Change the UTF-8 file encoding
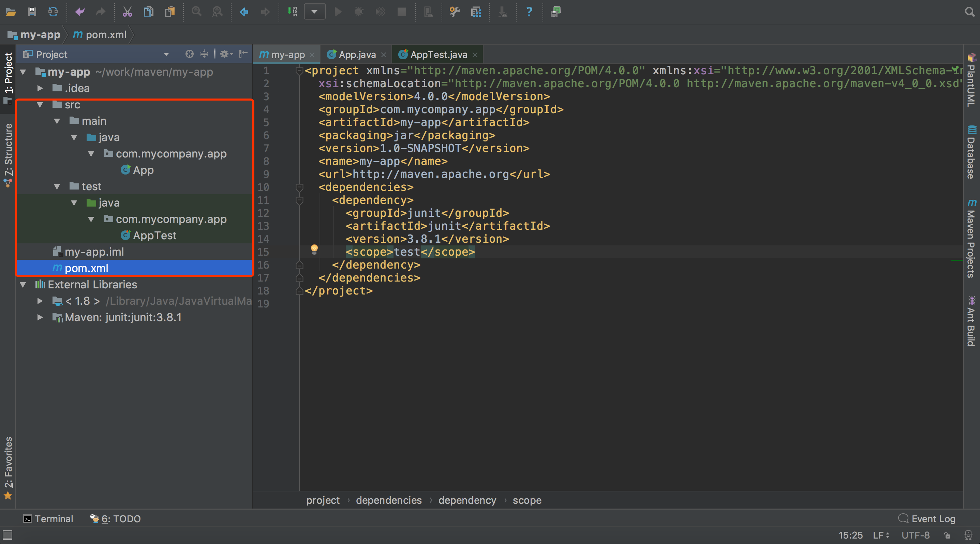This screenshot has height=544, width=980. [x=916, y=535]
